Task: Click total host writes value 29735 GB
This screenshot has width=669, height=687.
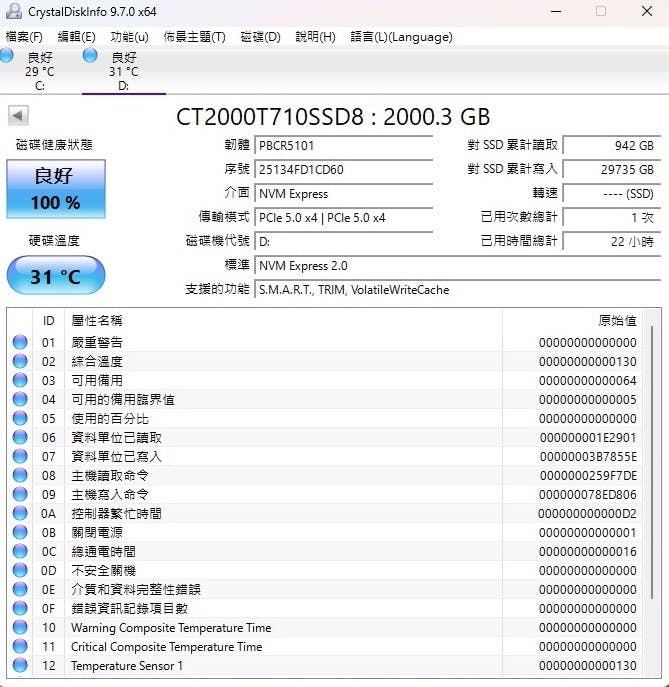Action: [x=612, y=170]
